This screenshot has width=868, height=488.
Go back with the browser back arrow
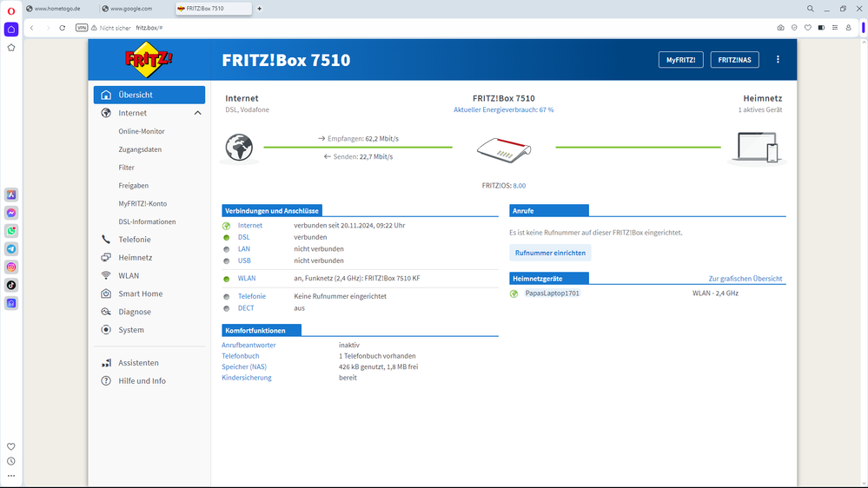tap(32, 28)
